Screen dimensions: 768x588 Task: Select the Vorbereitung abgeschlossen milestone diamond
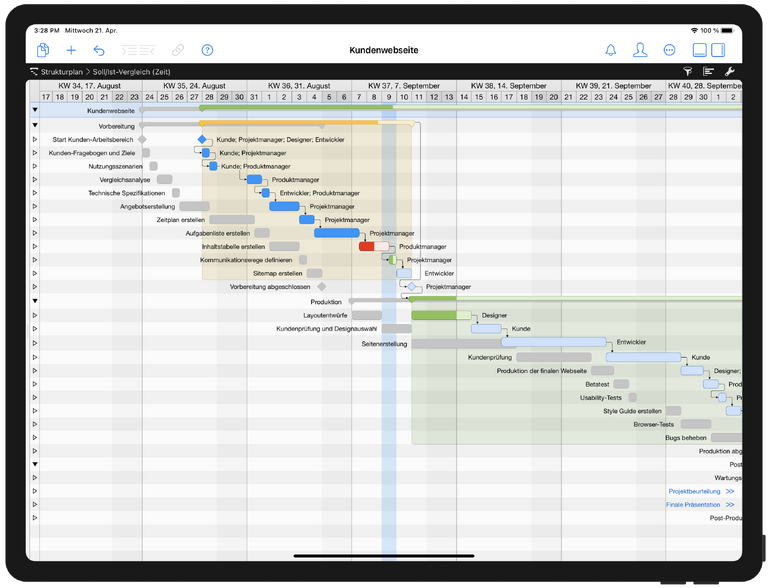(412, 287)
